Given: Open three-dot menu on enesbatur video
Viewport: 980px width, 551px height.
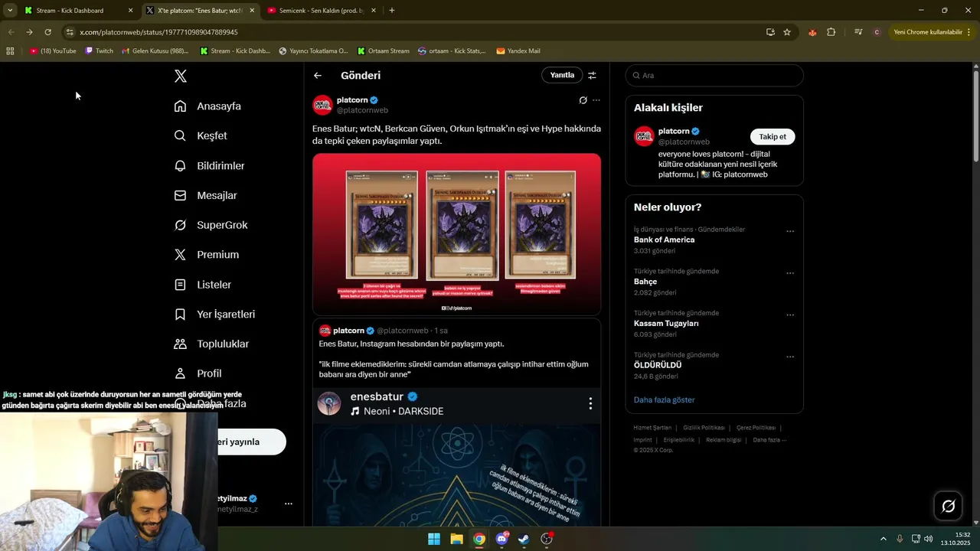Looking at the screenshot, I should click(x=590, y=403).
